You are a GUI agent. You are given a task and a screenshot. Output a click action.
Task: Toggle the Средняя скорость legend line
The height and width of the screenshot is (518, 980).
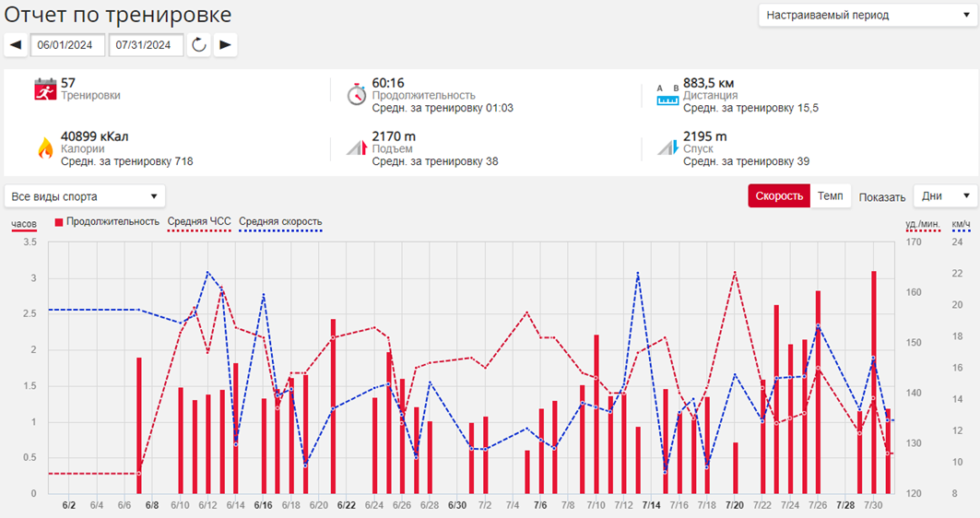(280, 223)
